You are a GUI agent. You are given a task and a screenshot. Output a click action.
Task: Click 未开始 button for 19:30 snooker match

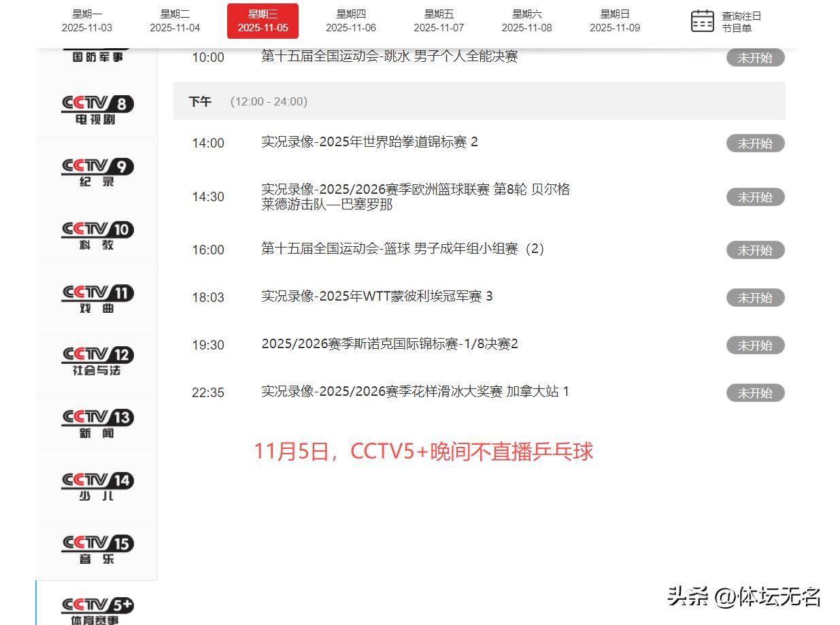[x=755, y=345]
